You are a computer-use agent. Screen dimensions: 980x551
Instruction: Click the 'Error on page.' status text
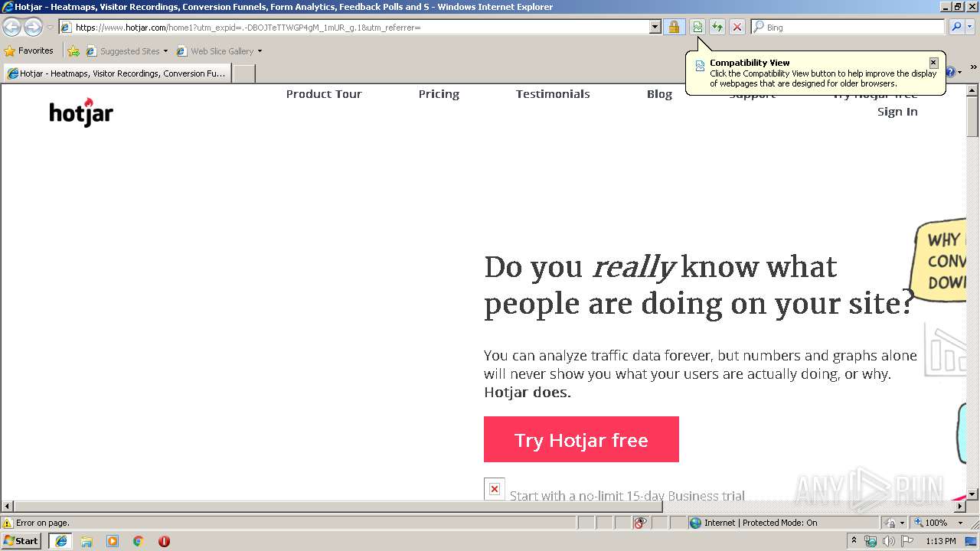pyautogui.click(x=43, y=523)
